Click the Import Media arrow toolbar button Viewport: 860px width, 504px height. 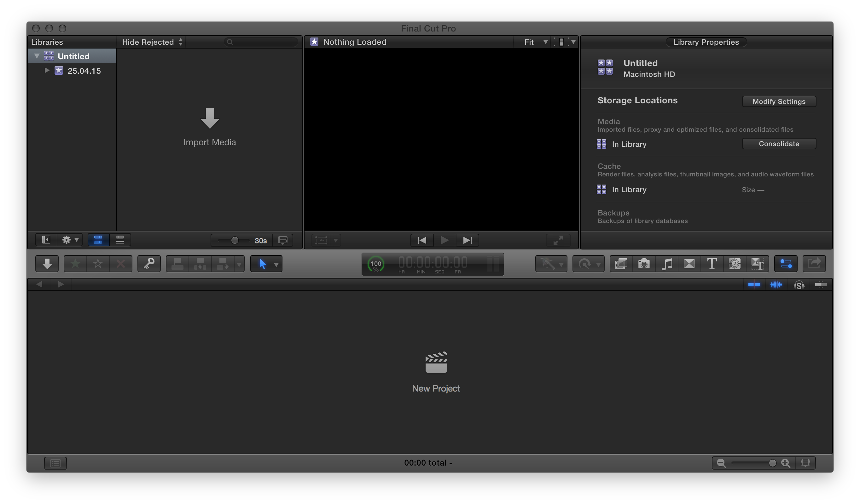[x=47, y=264]
